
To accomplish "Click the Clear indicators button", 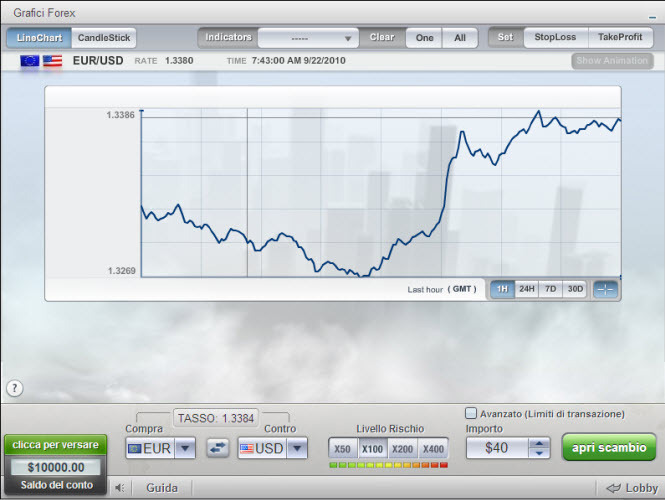I will (x=382, y=37).
